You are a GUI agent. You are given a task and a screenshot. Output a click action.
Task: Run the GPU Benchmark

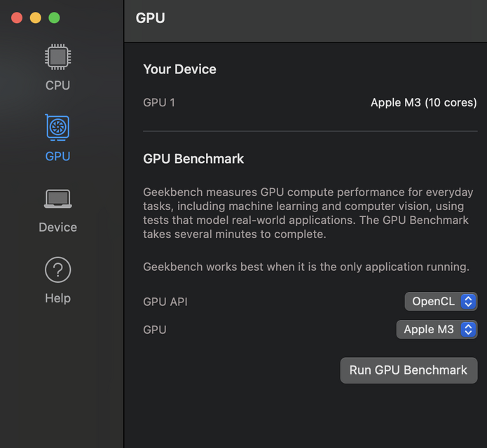[x=409, y=370]
